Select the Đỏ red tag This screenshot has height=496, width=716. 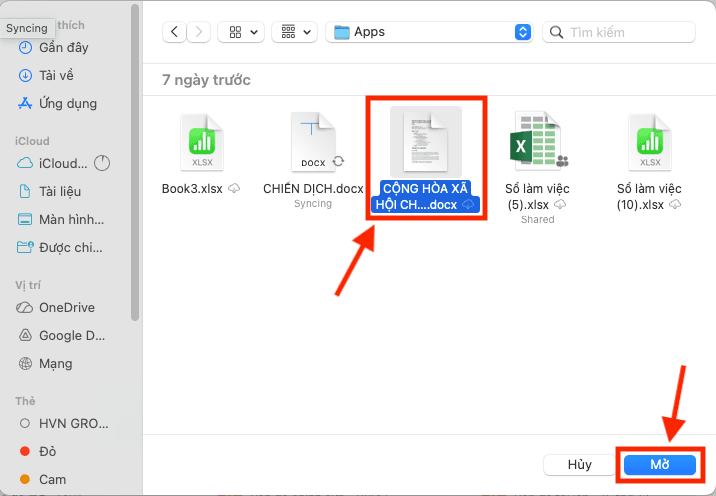pyautogui.click(x=48, y=452)
